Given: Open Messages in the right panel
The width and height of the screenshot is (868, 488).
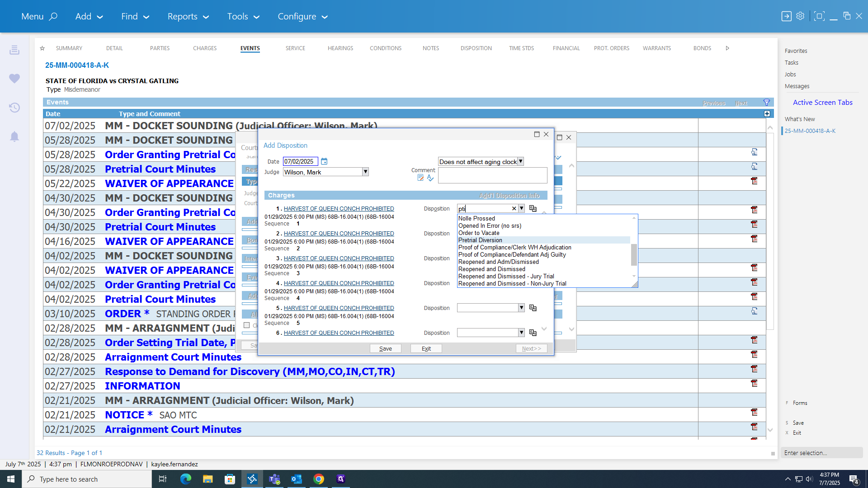Looking at the screenshot, I should (x=797, y=86).
